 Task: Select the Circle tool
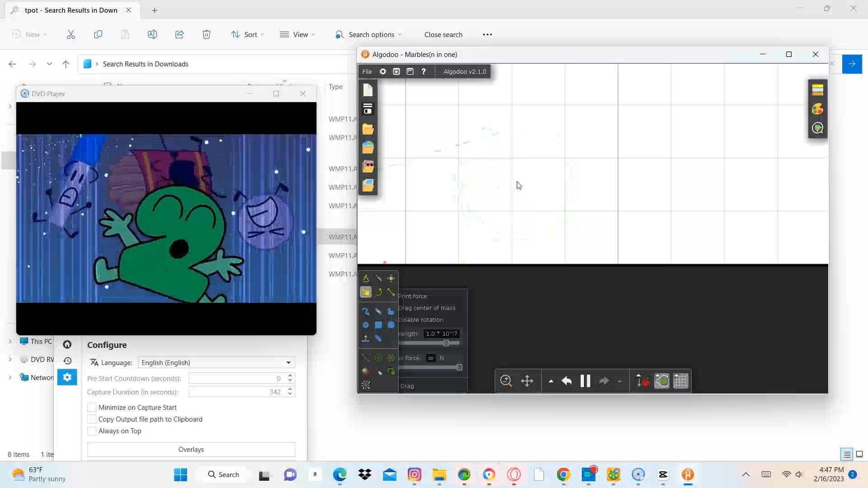[391, 325]
